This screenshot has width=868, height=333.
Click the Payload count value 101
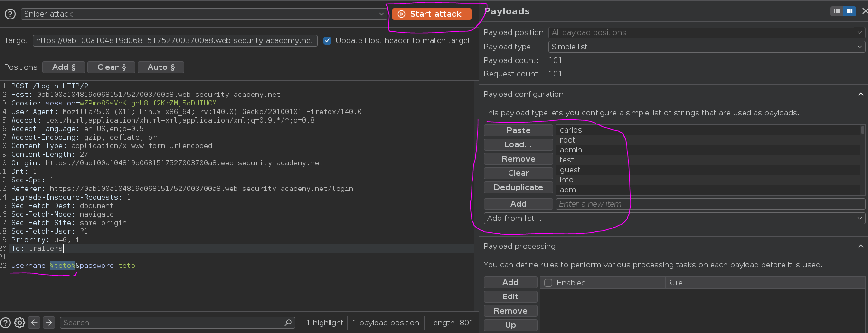pos(556,60)
